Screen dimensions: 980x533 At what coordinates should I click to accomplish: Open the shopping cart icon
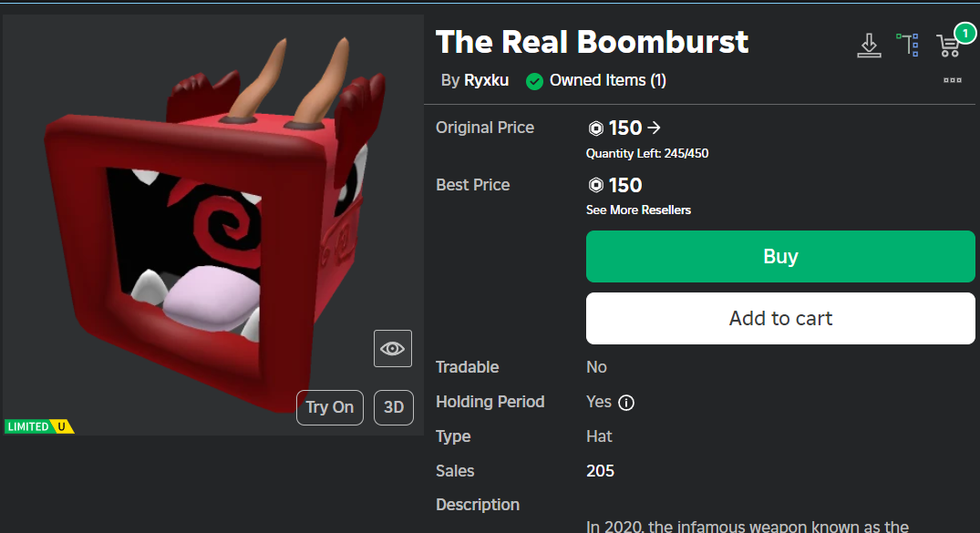click(x=950, y=45)
